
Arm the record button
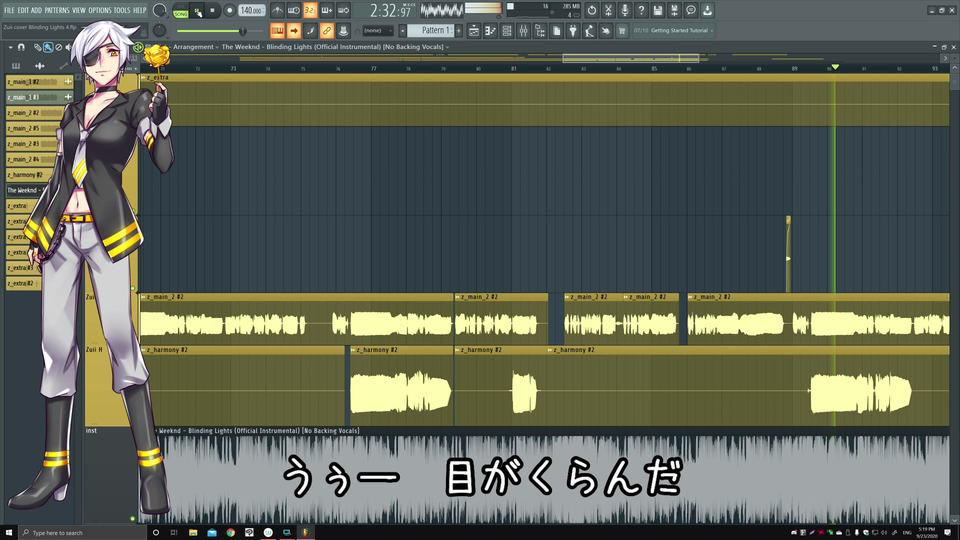click(x=230, y=10)
